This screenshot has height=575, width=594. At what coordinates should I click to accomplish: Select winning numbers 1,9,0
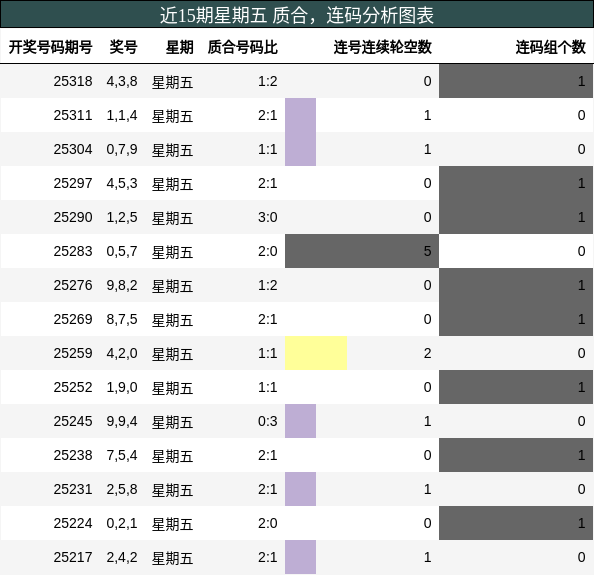point(122,387)
